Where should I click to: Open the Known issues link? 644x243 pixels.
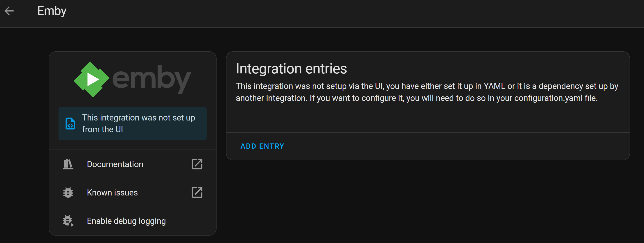[x=112, y=193]
